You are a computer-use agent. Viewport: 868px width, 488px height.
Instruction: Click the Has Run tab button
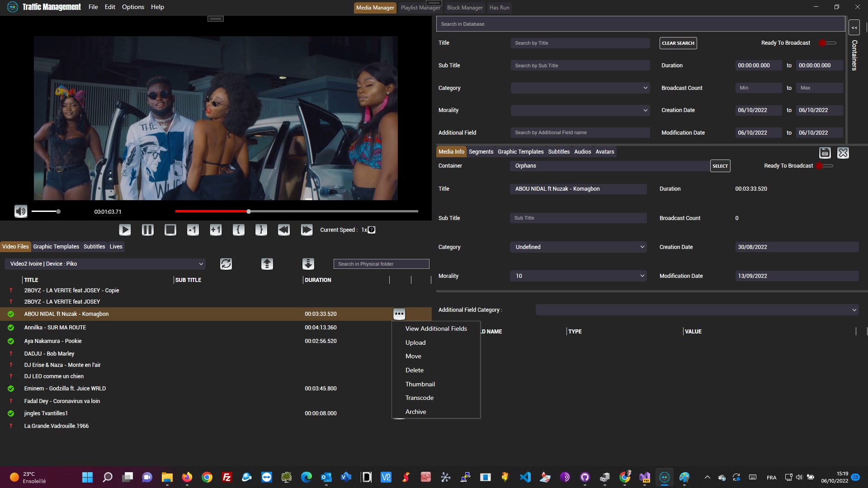(499, 8)
